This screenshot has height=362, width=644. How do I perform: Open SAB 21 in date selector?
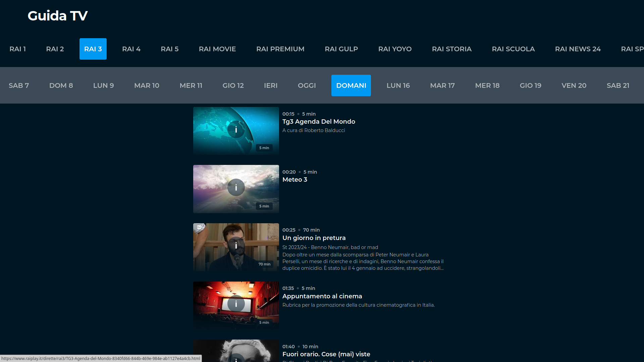tap(618, 85)
